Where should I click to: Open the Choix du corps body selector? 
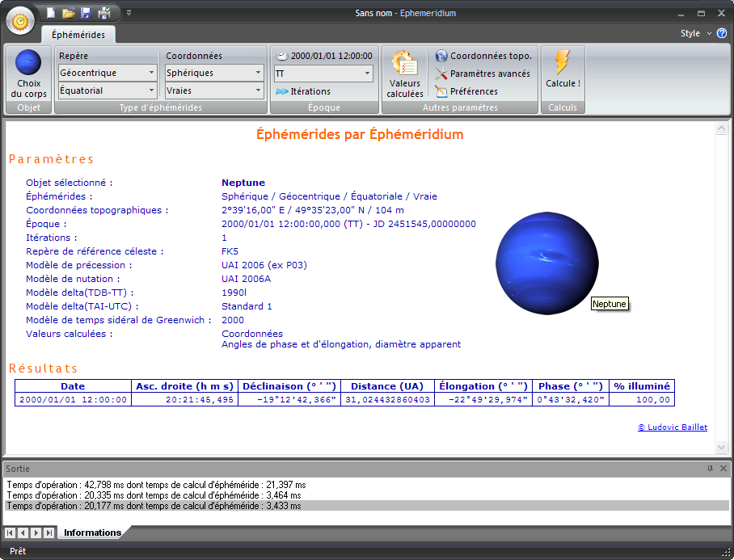tap(29, 74)
